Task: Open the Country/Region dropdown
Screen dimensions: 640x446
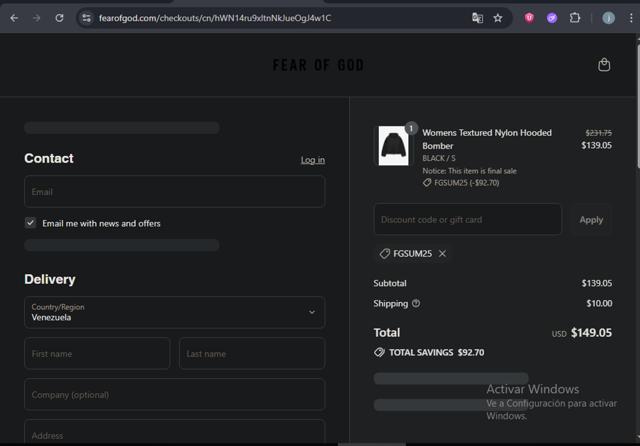Action: tap(175, 313)
